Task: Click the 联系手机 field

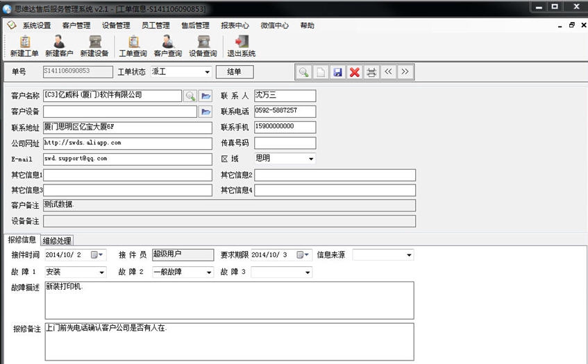Action: pyautogui.click(x=285, y=127)
